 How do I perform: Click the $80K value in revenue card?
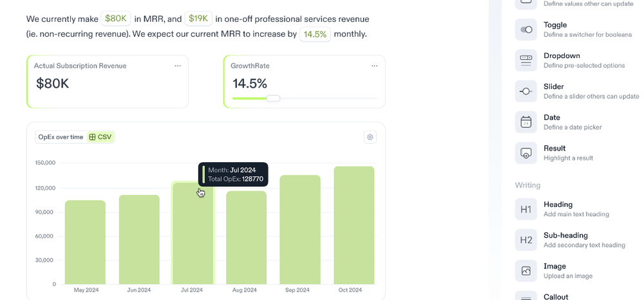[x=53, y=84]
